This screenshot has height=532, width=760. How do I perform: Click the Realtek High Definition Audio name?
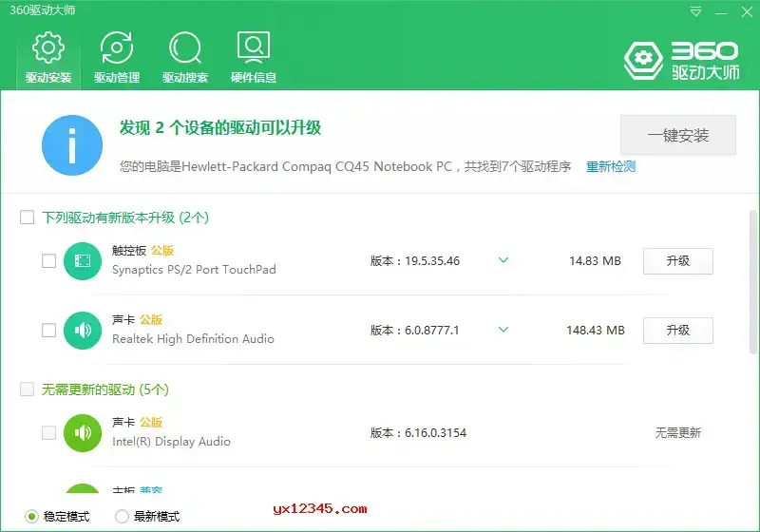pos(193,339)
